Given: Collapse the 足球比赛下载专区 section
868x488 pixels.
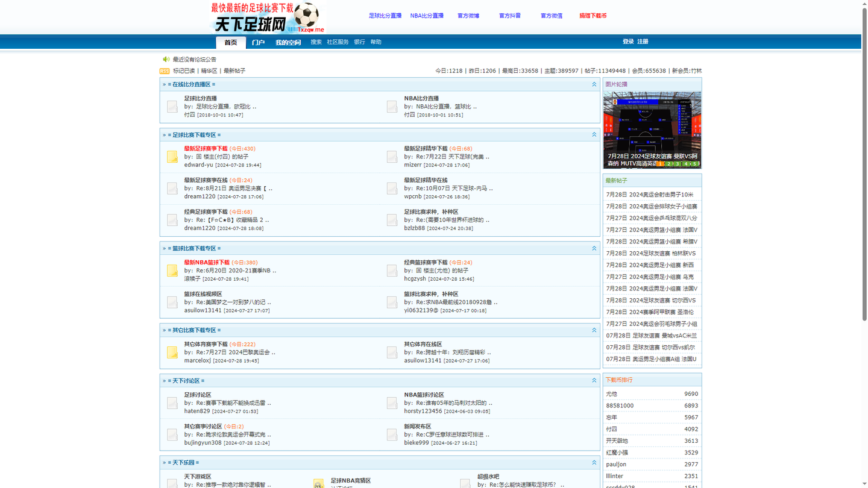Looking at the screenshot, I should click(x=594, y=134).
